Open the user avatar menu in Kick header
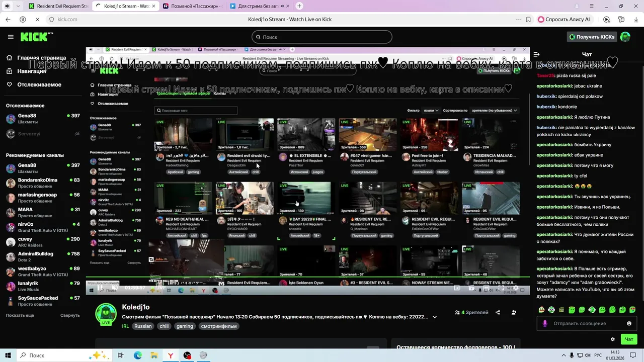Screen dimensions: 644x362 point(625,37)
